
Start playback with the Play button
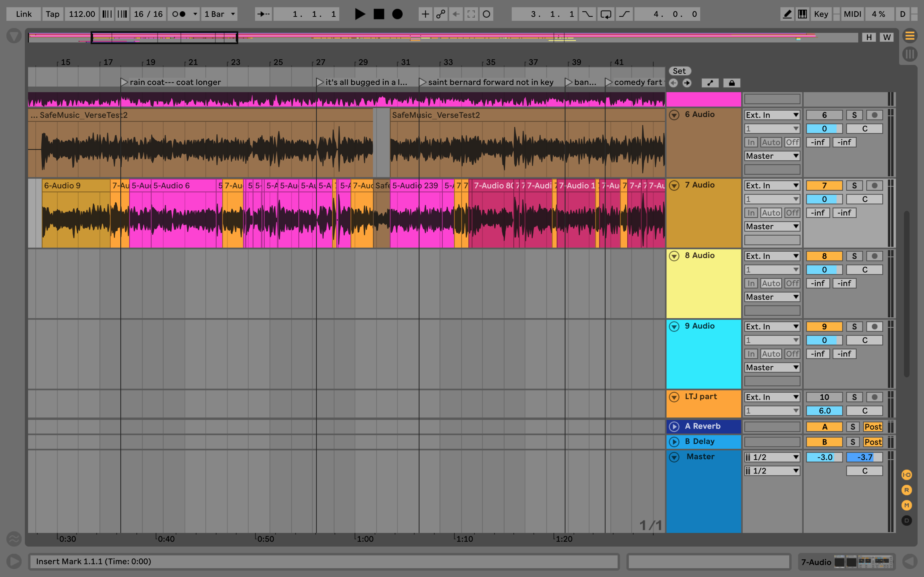coord(359,14)
